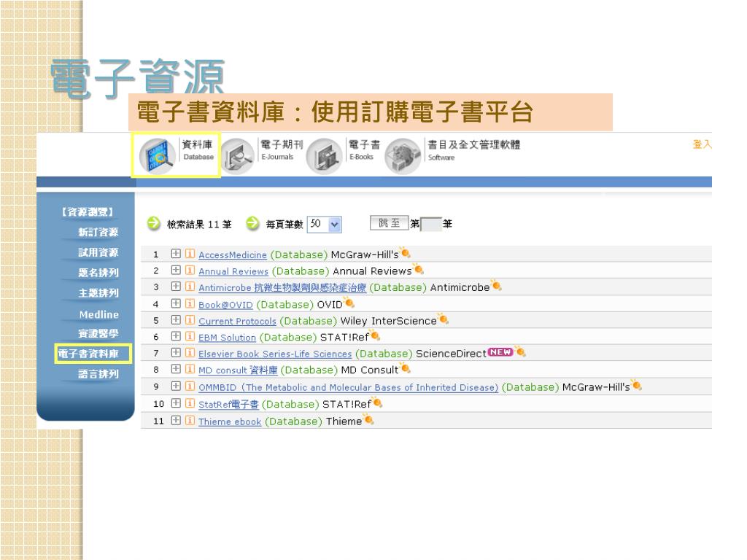Open the OMMBID database link
The height and width of the screenshot is (560, 747).
point(348,388)
